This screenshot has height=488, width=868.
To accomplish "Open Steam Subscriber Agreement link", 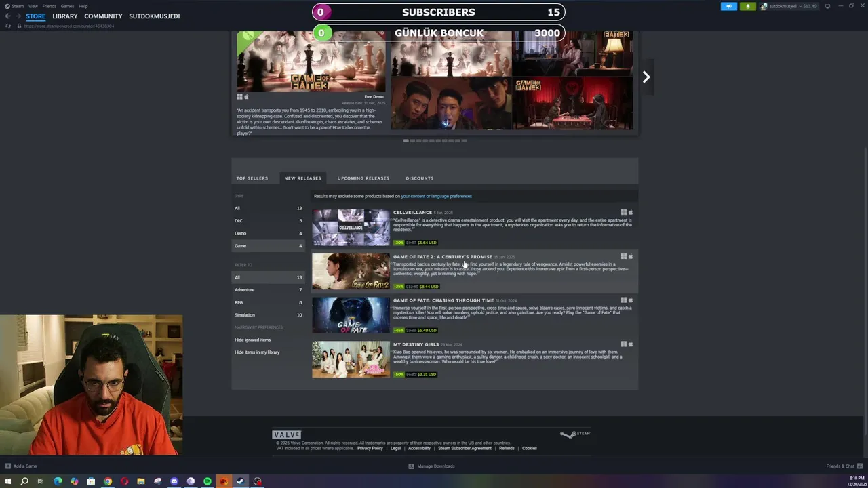I will 465,449.
